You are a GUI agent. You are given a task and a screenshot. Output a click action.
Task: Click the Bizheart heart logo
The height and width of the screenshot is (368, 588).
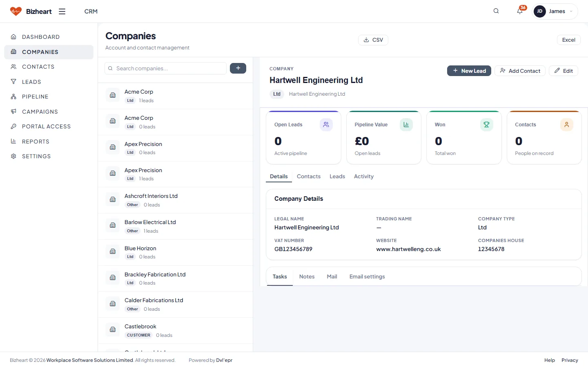tap(16, 11)
